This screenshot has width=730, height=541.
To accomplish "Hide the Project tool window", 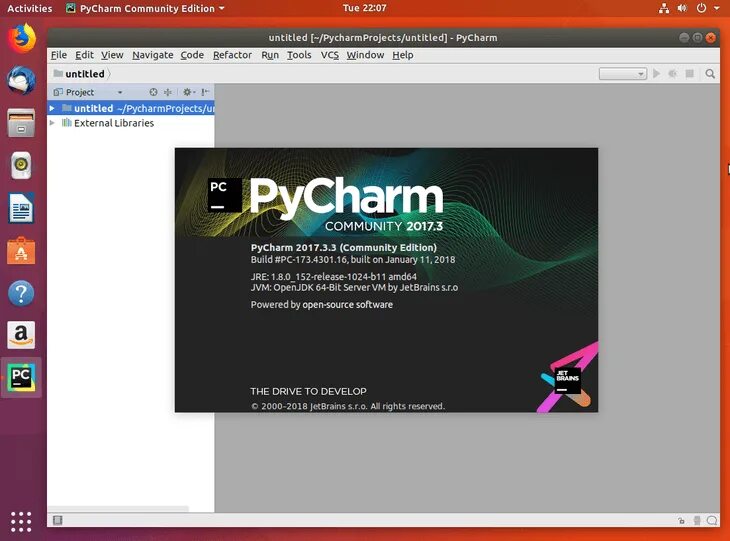I will (x=205, y=92).
